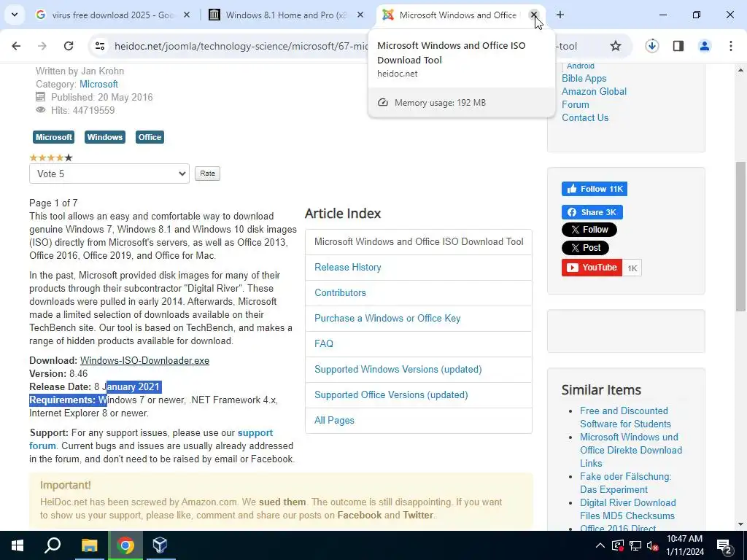Download Windows-ISO-Downloader.exe

(145, 361)
